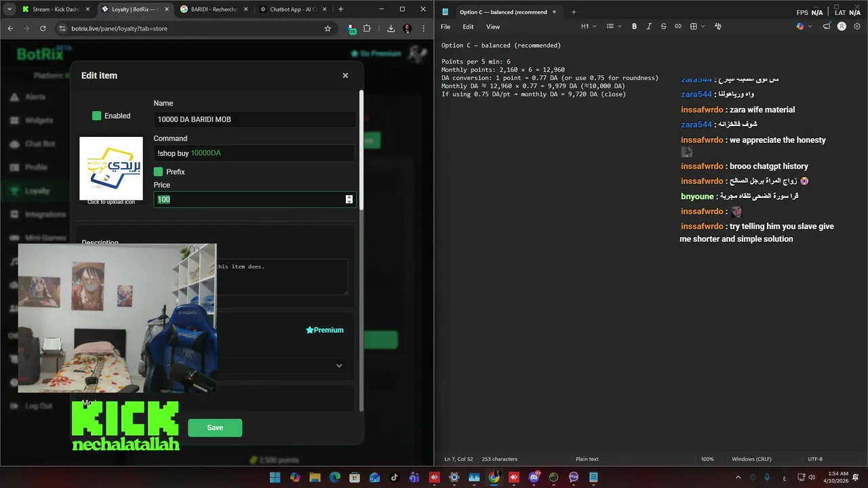Open the Chrome tab search dropdown
The width and height of the screenshot is (868, 488).
(9, 9)
